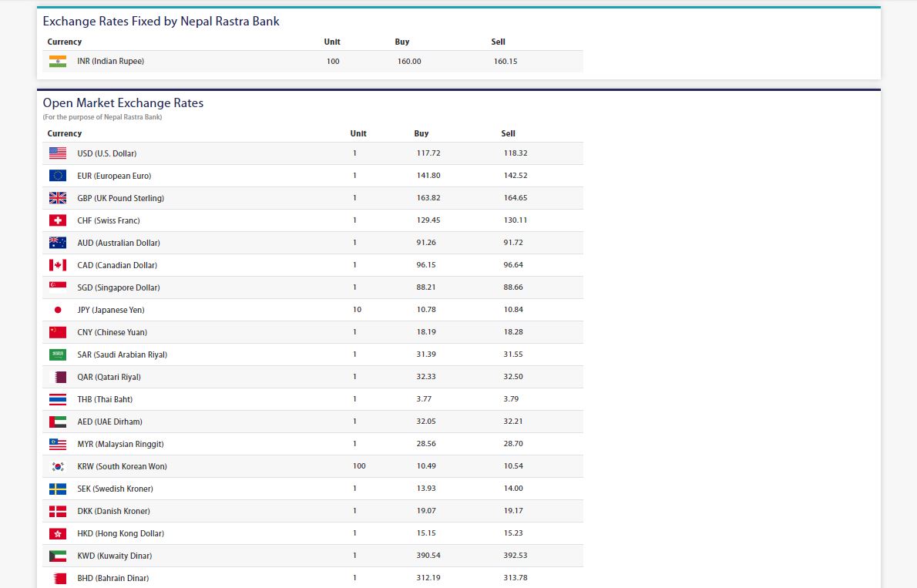Click the CHF buy rate 129.45
The width and height of the screenshot is (917, 588).
428,220
